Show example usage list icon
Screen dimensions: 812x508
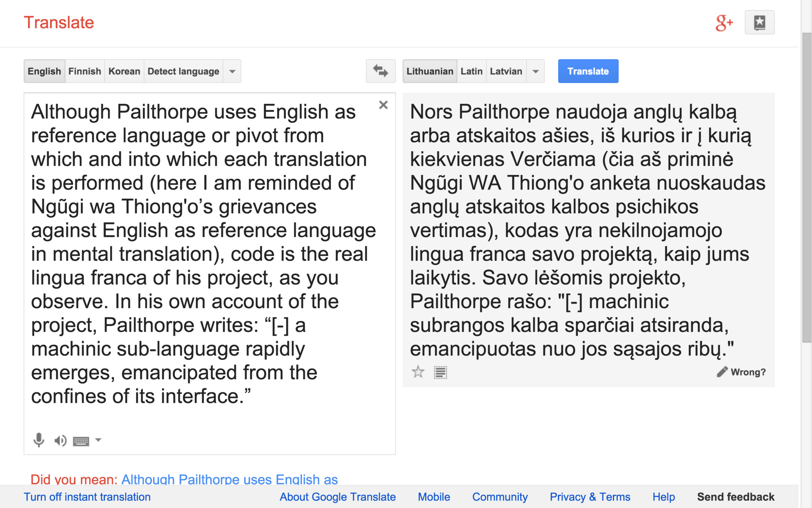tap(440, 373)
